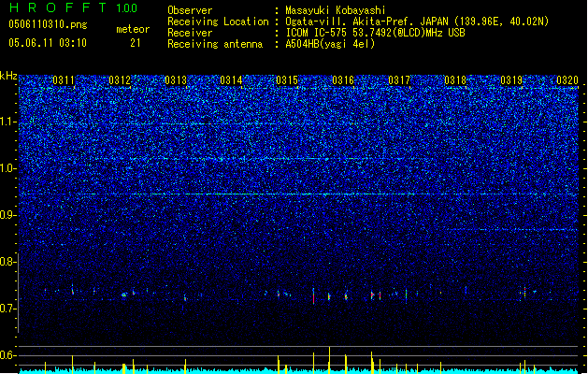Click the meteor count value 21

click(136, 43)
